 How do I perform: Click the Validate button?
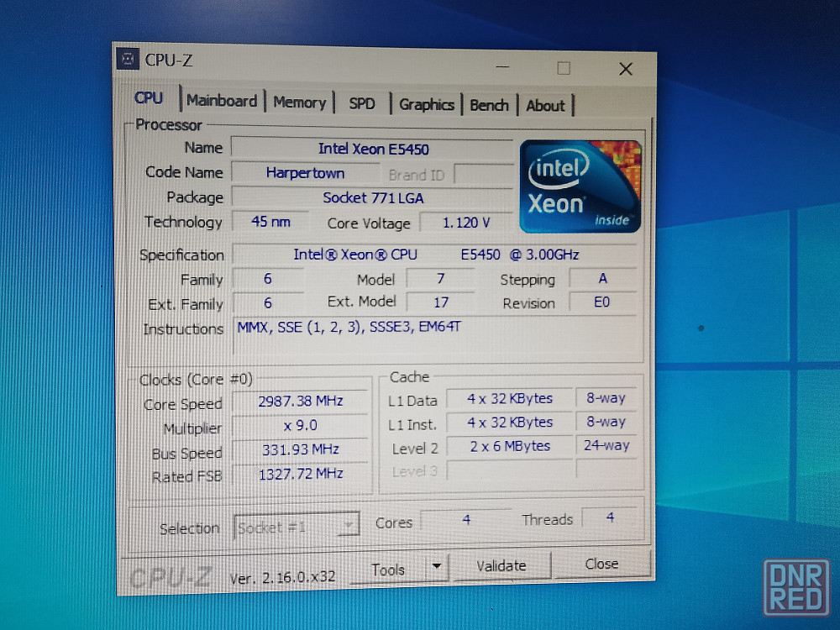click(x=501, y=566)
